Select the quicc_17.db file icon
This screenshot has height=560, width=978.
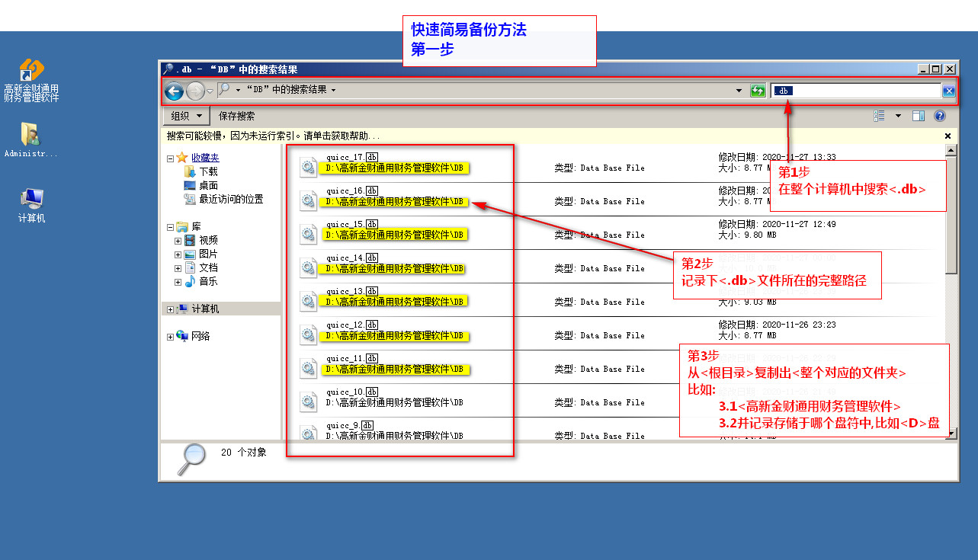pyautogui.click(x=308, y=168)
